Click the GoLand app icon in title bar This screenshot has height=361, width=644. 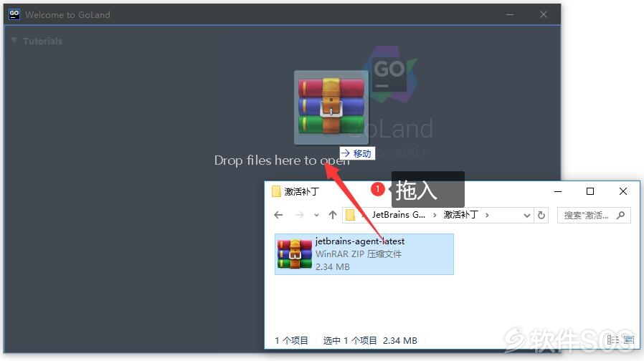(14, 14)
